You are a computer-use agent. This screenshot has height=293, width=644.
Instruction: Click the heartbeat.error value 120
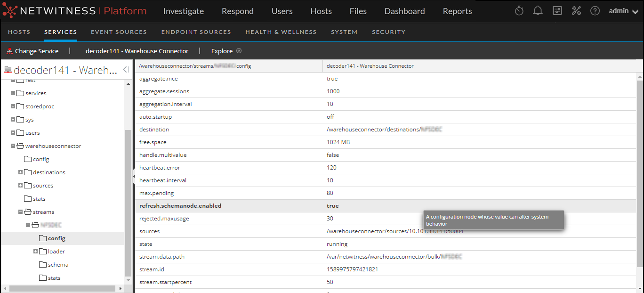[x=331, y=168]
